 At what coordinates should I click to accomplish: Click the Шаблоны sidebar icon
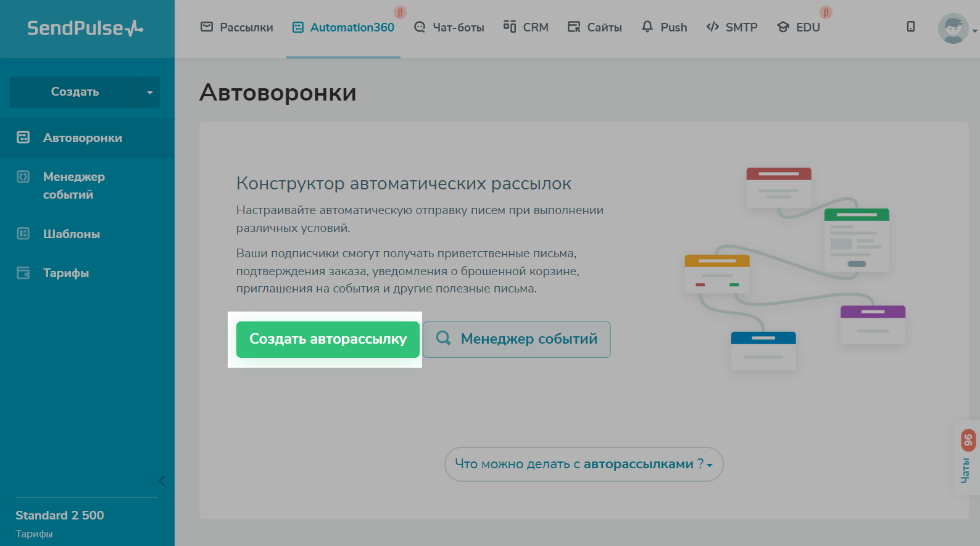pos(23,234)
